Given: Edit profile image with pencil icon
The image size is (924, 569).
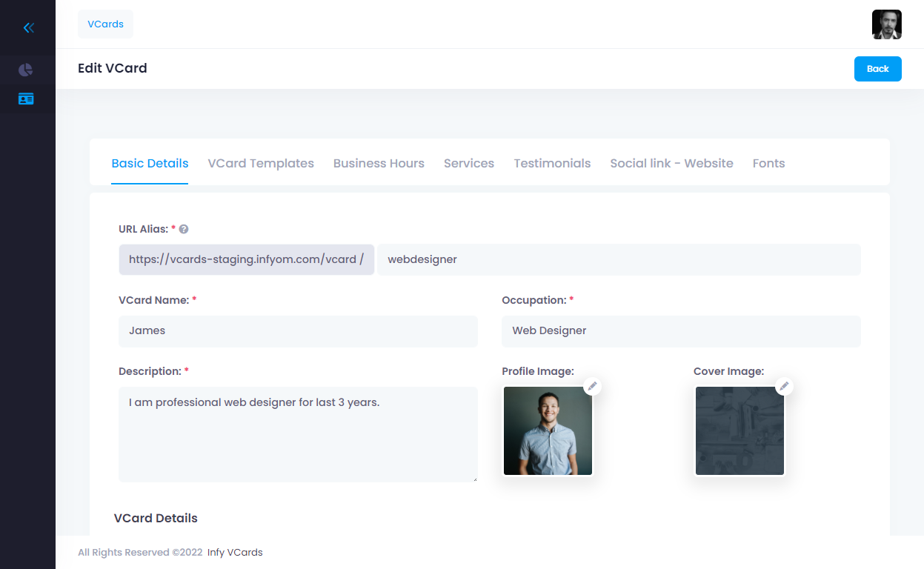Looking at the screenshot, I should [592, 386].
